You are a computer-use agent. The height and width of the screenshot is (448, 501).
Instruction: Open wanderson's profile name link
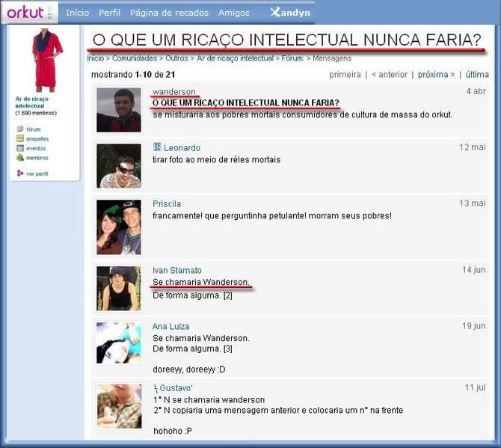pyautogui.click(x=174, y=91)
